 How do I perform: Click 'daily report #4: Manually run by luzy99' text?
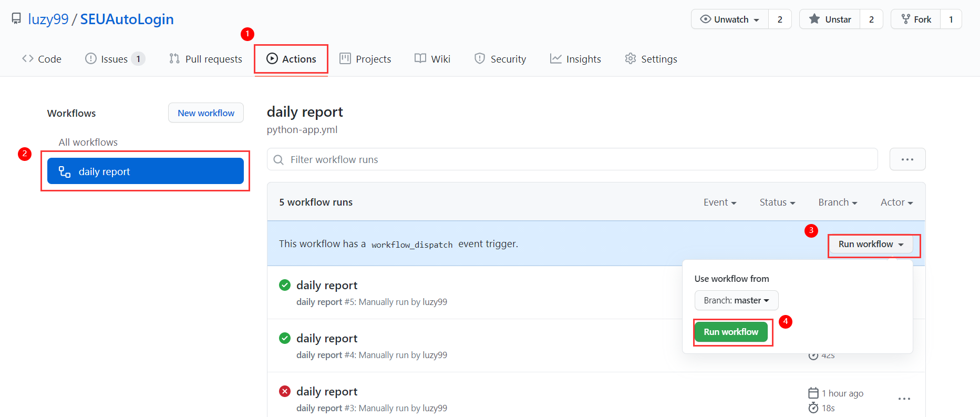(372, 355)
